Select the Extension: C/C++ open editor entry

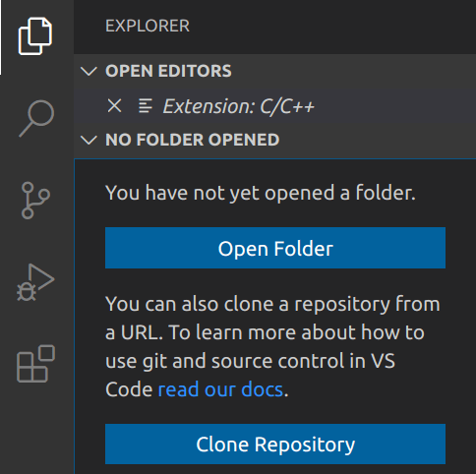(x=274, y=106)
